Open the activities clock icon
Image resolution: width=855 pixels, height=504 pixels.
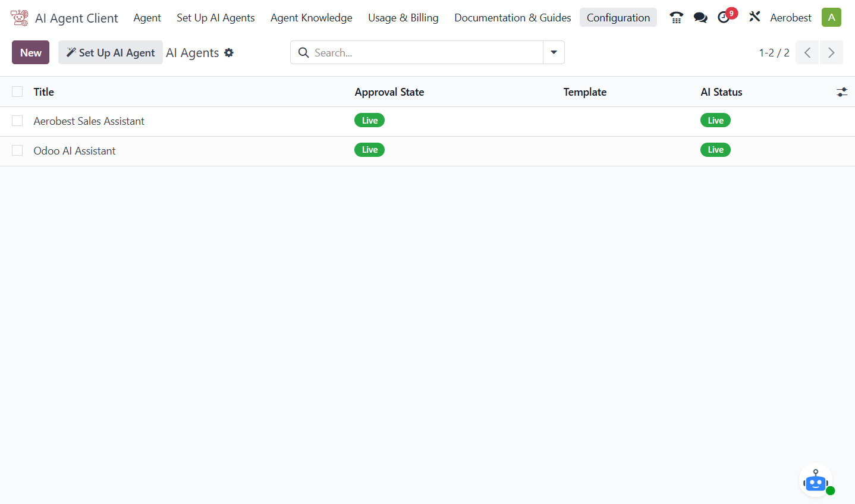pos(724,18)
